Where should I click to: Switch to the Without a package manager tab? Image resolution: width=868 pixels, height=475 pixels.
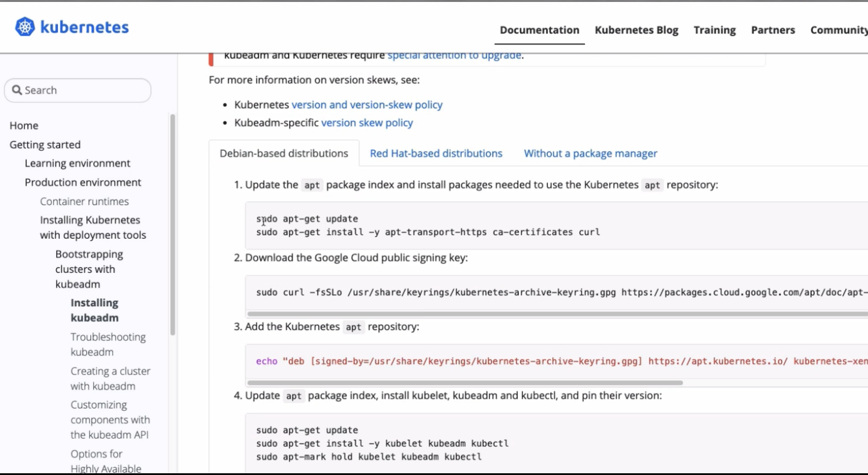(x=590, y=153)
